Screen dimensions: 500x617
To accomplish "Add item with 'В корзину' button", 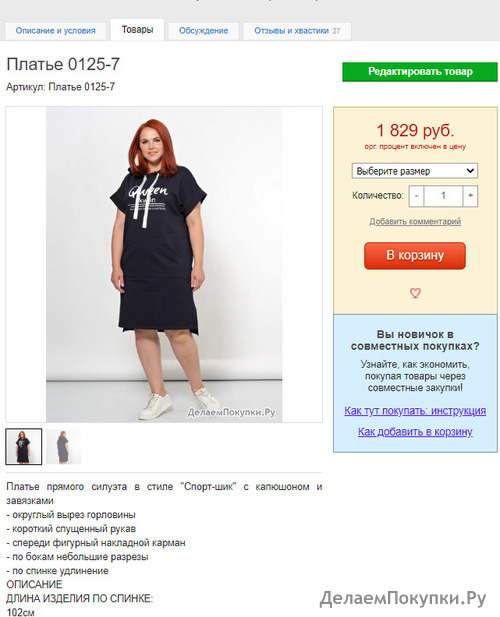I will [415, 255].
